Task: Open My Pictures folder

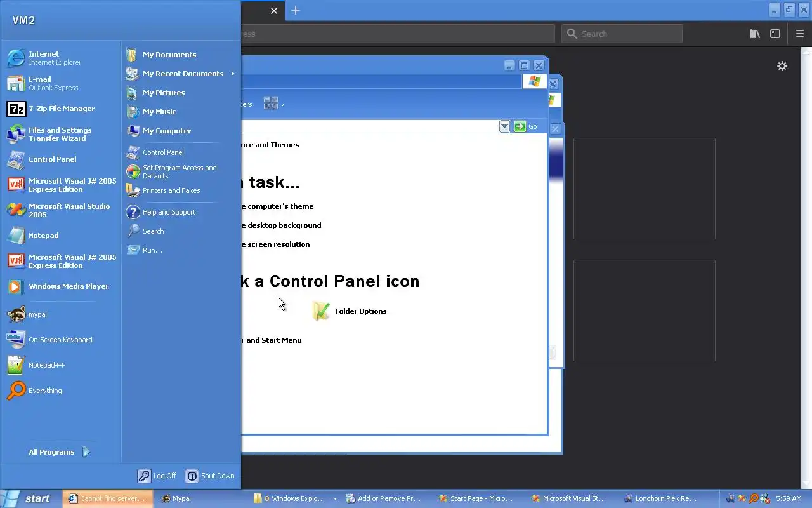Action: click(x=181, y=93)
